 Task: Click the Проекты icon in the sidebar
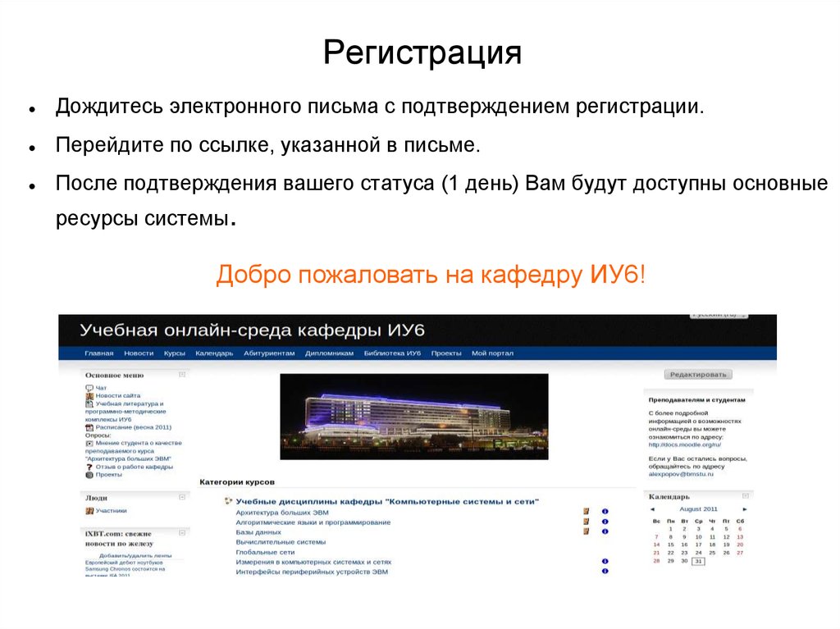[x=89, y=473]
